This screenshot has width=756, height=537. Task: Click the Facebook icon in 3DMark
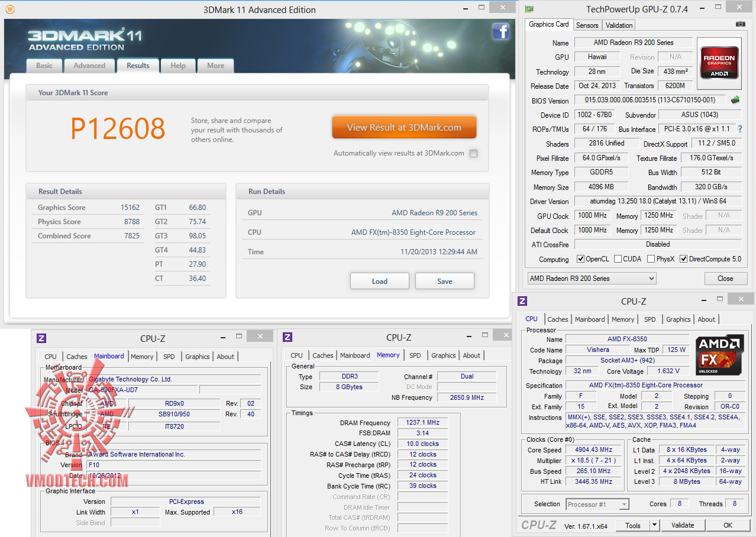pos(500,31)
